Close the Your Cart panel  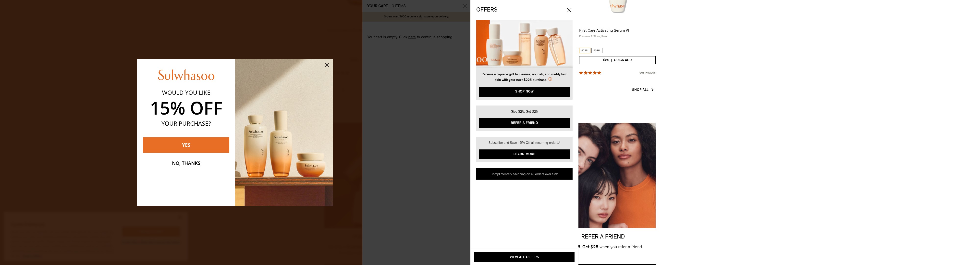click(465, 6)
